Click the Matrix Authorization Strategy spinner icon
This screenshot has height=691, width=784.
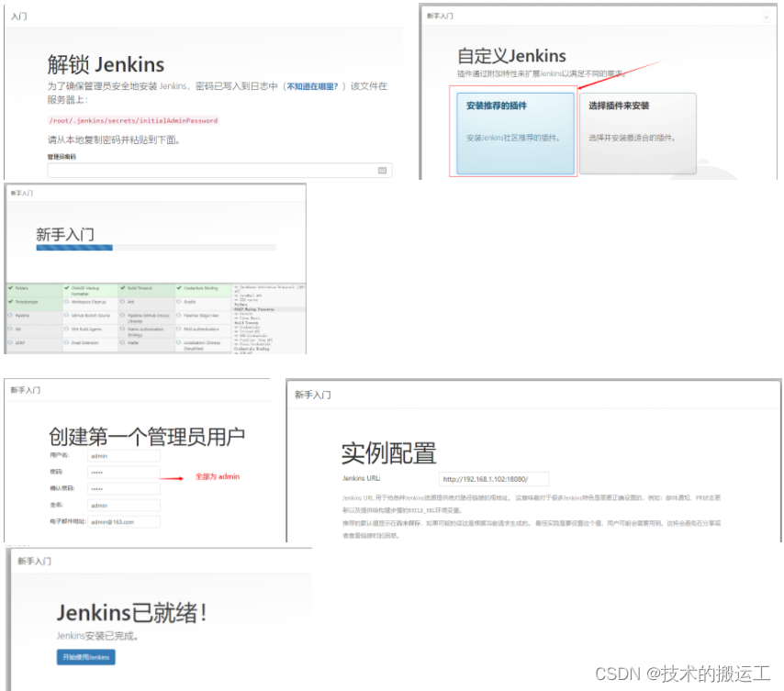(x=122, y=329)
